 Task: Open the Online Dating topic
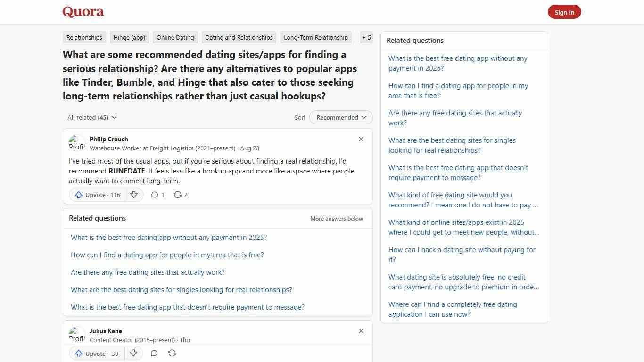pyautogui.click(x=175, y=37)
